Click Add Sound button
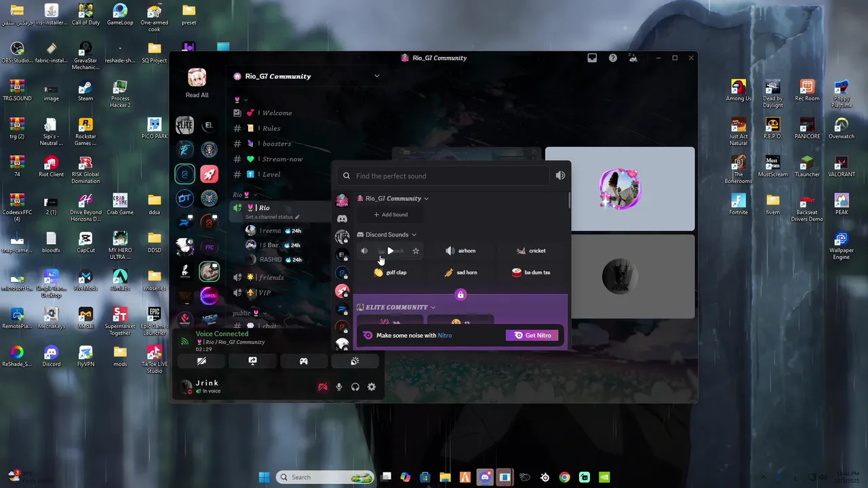 click(391, 215)
